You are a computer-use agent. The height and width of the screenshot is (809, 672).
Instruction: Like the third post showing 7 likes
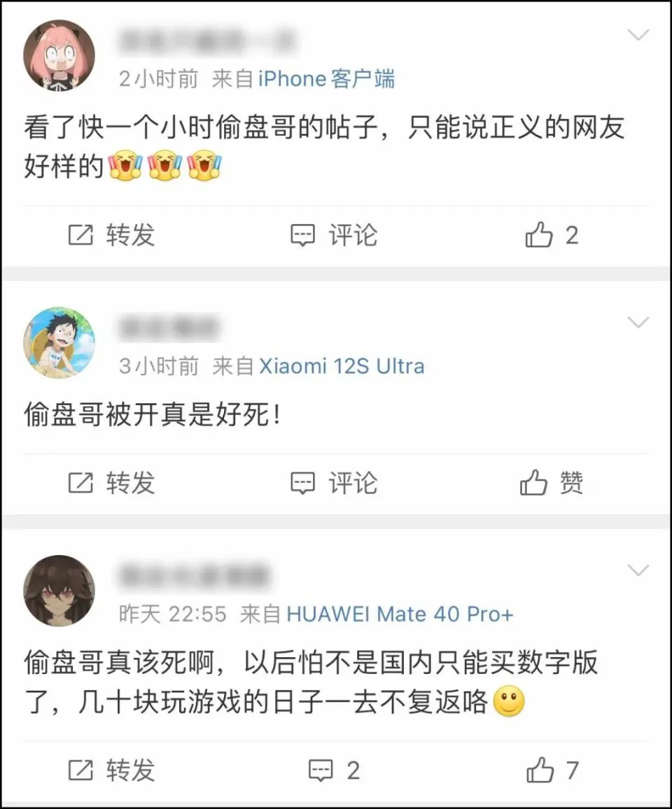553,771
